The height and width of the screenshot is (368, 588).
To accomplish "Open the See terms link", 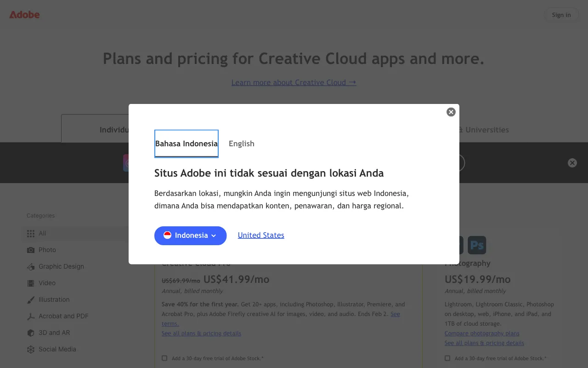I will click(x=281, y=319).
